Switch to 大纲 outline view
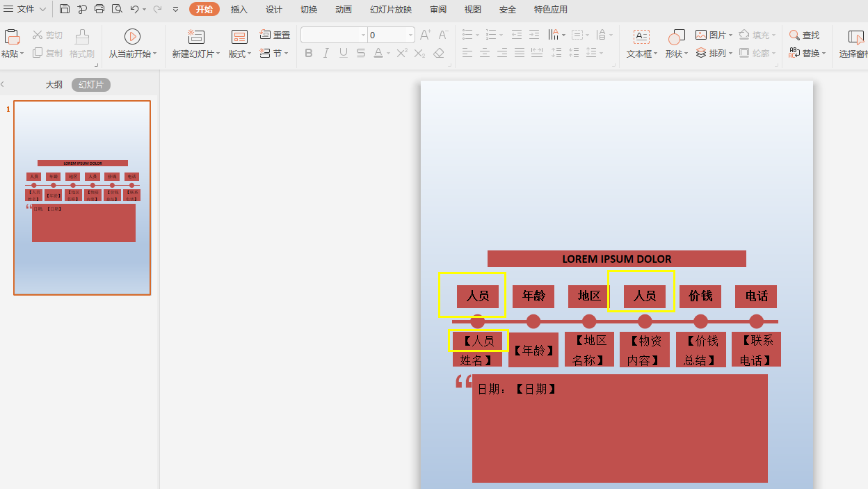The image size is (868, 489). [54, 85]
